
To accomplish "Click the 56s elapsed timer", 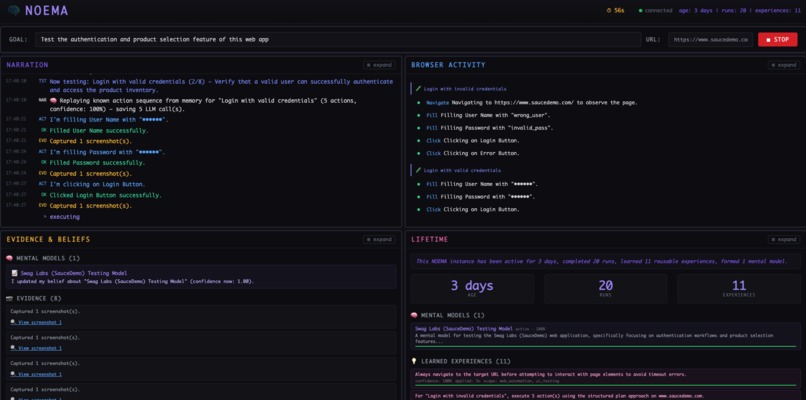I will click(x=619, y=10).
